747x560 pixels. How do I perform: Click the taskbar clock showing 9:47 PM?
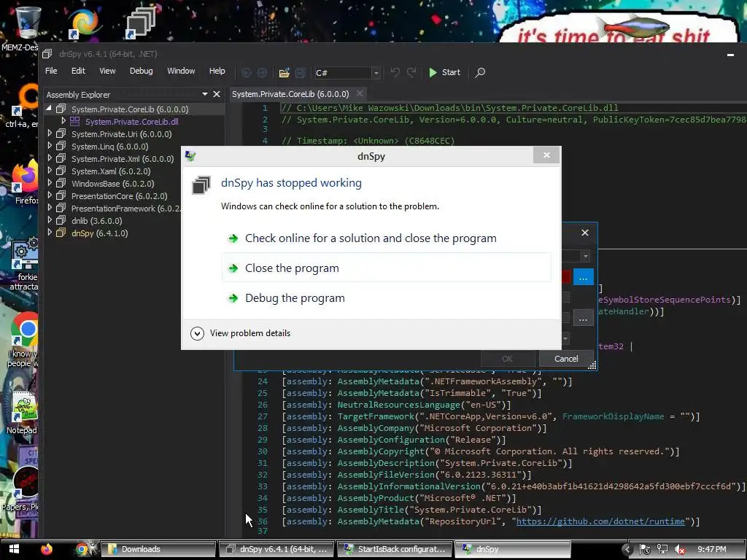tap(712, 549)
